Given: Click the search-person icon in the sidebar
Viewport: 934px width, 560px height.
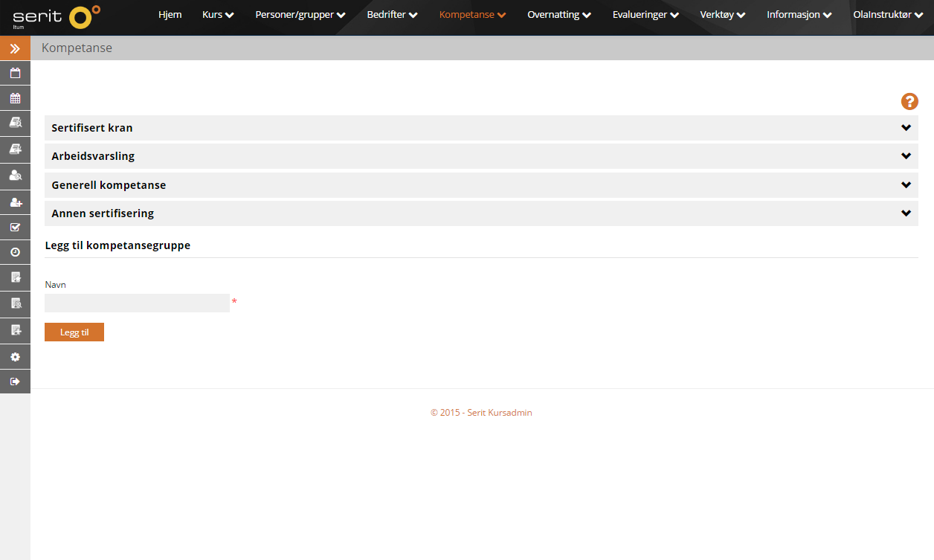Looking at the screenshot, I should point(15,176).
